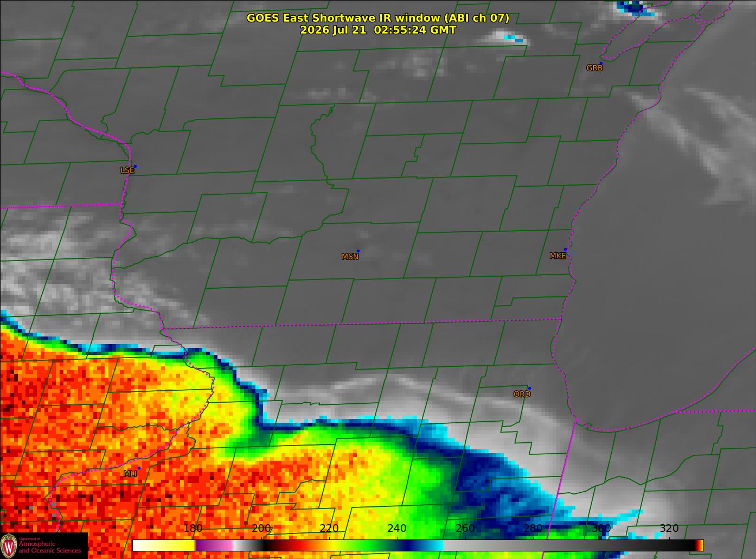Click the MSN station marker label
Image resolution: width=756 pixels, height=559 pixels.
(350, 257)
